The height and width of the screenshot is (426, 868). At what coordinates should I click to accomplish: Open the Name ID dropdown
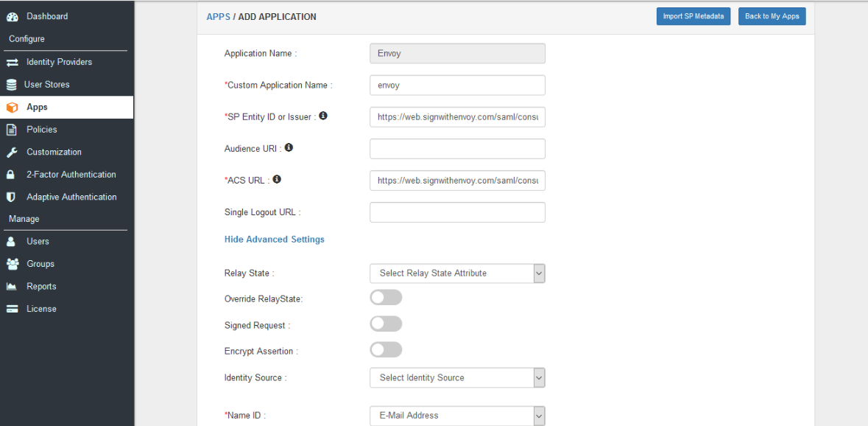[457, 416]
